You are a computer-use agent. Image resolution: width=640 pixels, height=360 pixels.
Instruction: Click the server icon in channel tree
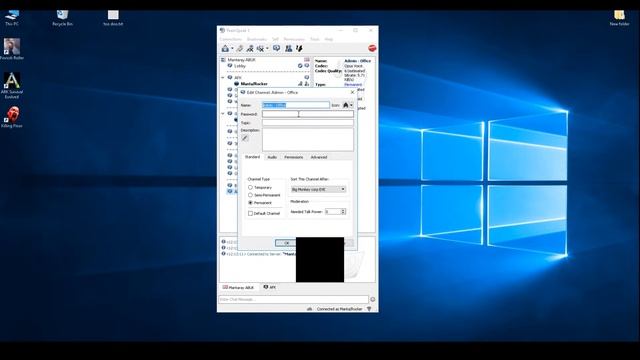[x=223, y=60]
